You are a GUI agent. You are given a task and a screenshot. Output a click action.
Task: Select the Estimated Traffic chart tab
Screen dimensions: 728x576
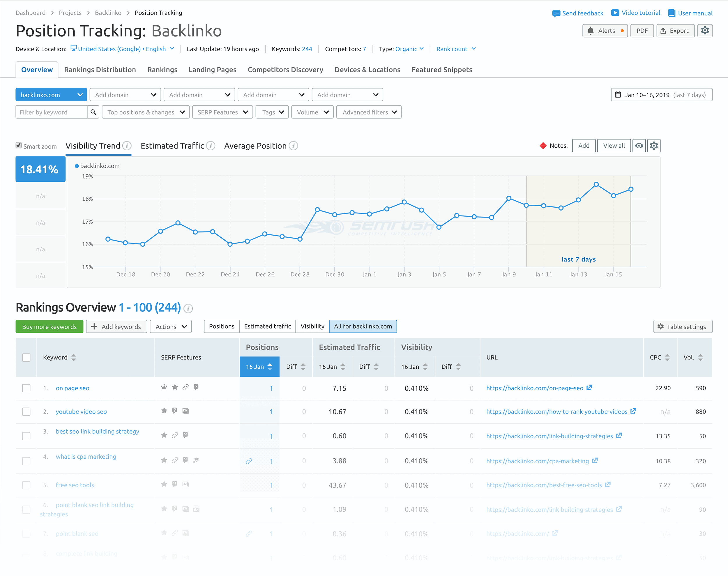[x=172, y=146]
